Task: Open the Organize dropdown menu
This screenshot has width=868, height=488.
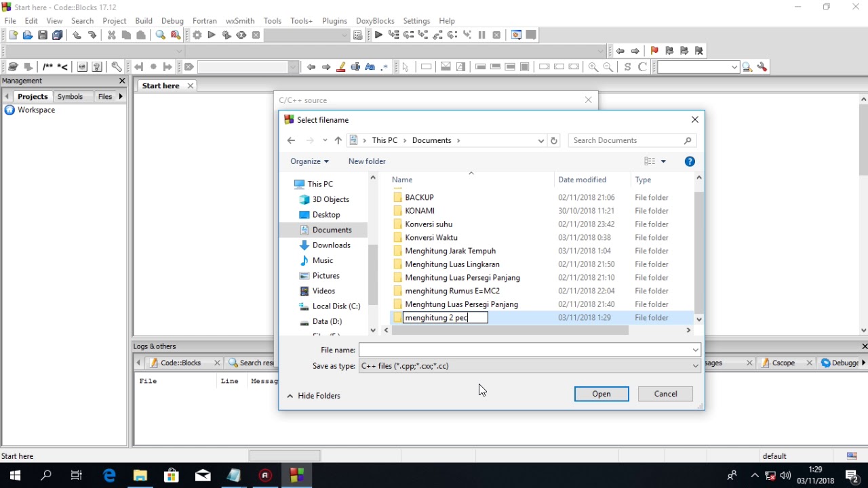Action: click(309, 161)
